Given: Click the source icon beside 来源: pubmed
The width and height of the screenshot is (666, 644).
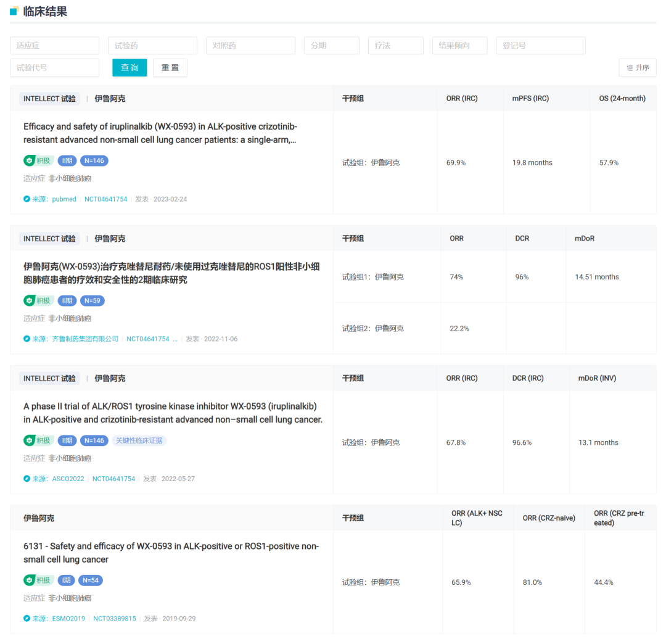Looking at the screenshot, I should (x=27, y=199).
